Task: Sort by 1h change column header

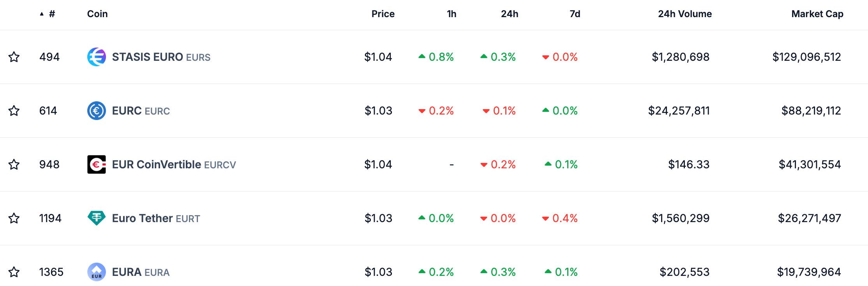Action: 451,14
